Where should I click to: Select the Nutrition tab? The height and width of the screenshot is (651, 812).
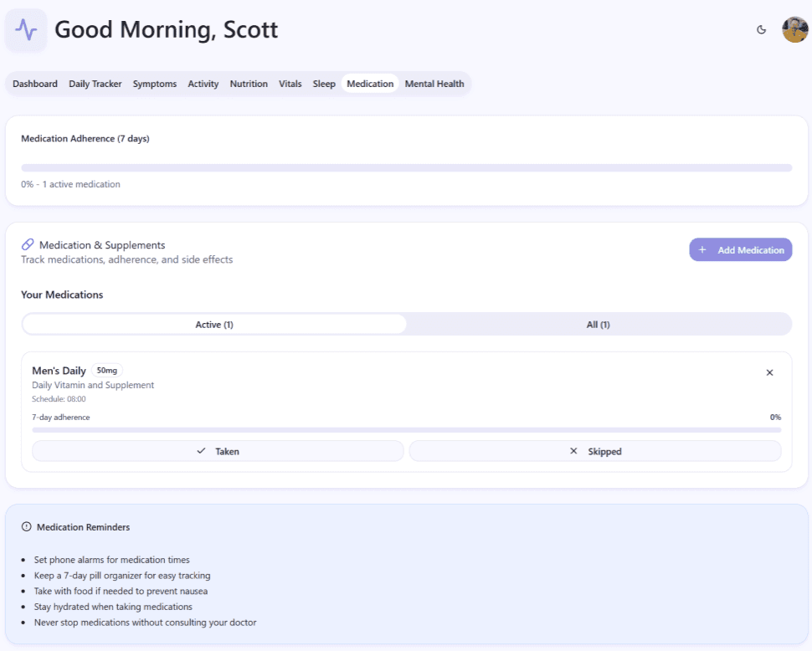pos(249,84)
